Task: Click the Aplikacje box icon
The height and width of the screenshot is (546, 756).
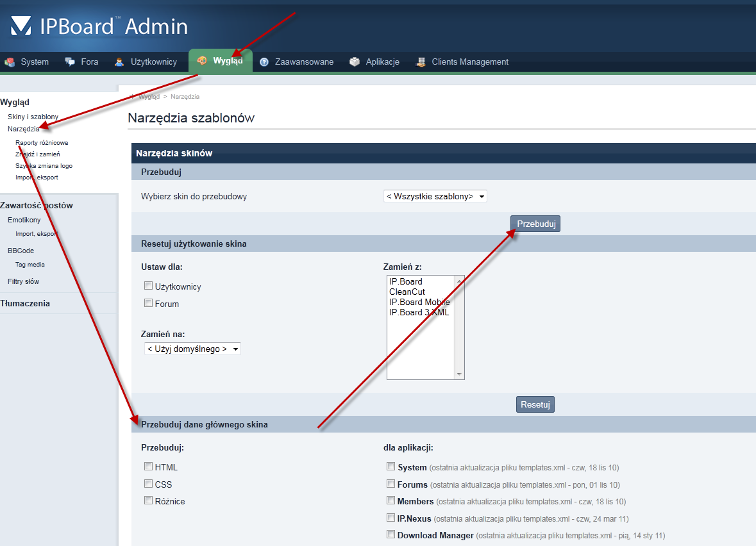Action: coord(355,62)
